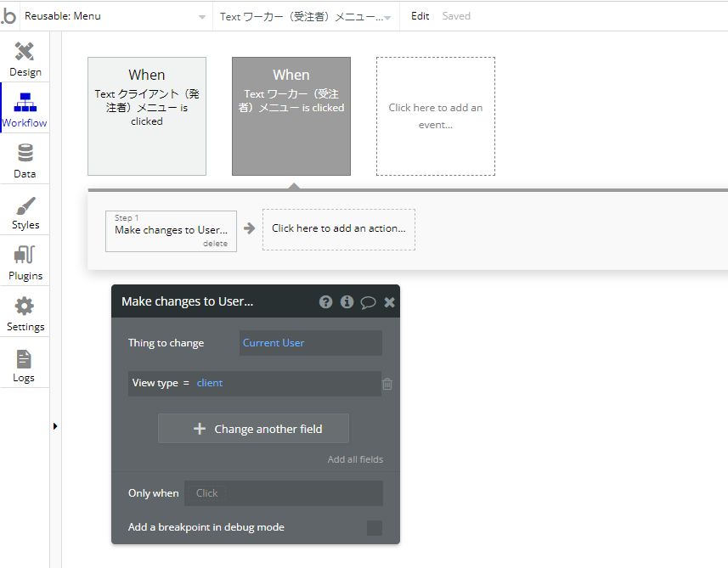Screen dimensions: 728x568
Task: Click the arrow between Step 1 and add action
Action: tap(250, 228)
